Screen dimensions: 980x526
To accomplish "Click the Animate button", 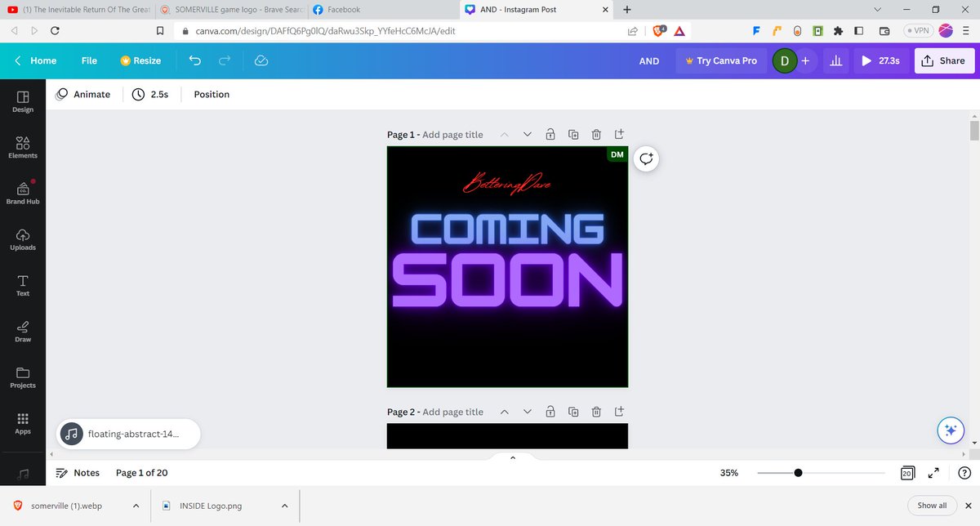I will coord(82,95).
